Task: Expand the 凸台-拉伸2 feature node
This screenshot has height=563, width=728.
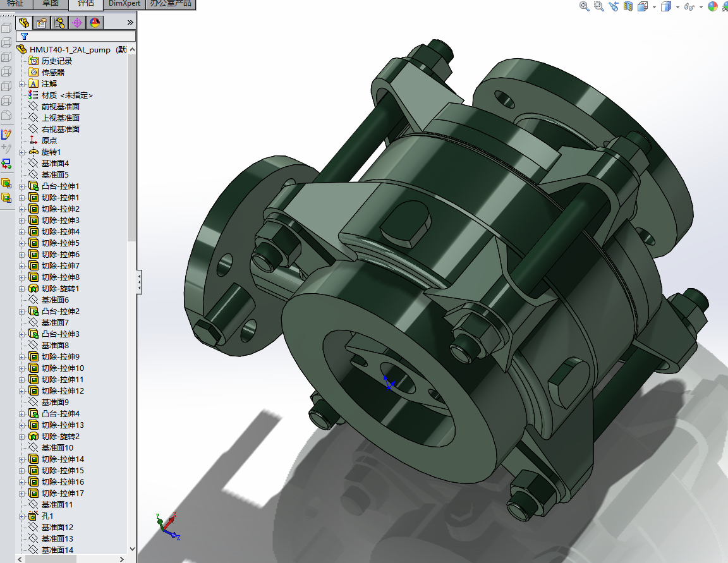Action: (x=22, y=312)
